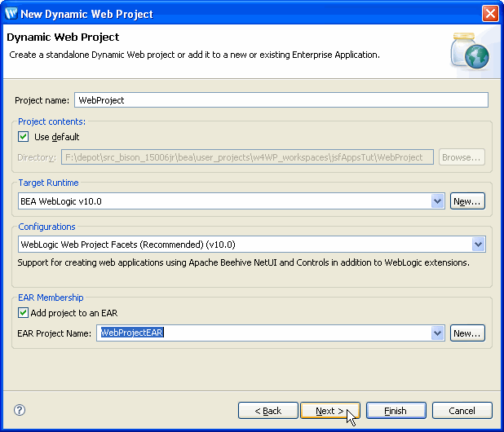Click New button beside EAR Project Name
This screenshot has width=504, height=432.
(x=467, y=333)
